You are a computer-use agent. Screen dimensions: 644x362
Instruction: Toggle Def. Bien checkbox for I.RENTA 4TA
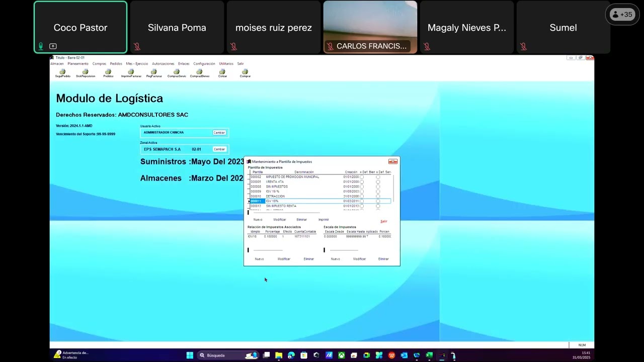(x=361, y=182)
